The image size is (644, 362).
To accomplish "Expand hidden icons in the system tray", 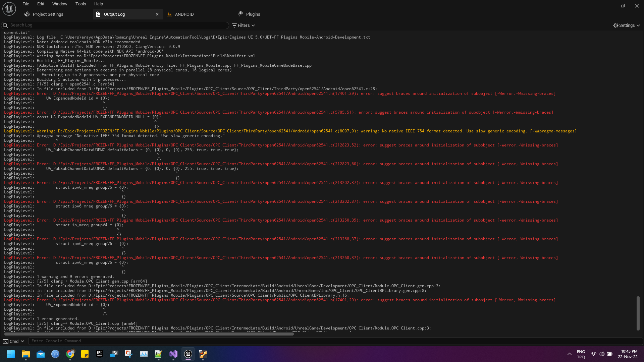I will point(569,354).
